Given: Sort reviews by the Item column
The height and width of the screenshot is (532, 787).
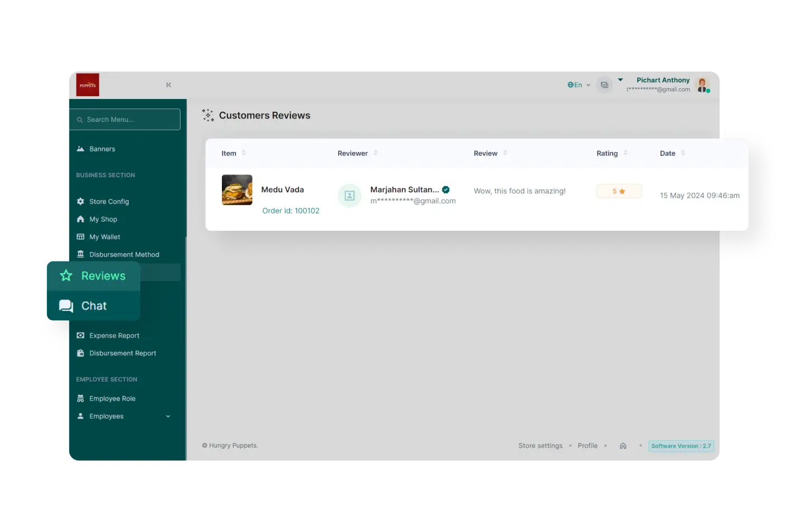Looking at the screenshot, I should [244, 153].
